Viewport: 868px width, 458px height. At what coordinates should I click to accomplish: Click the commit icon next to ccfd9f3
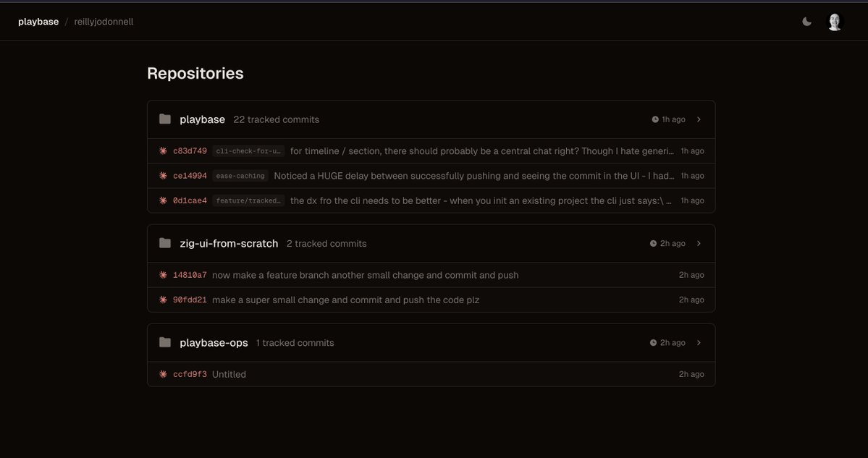163,373
